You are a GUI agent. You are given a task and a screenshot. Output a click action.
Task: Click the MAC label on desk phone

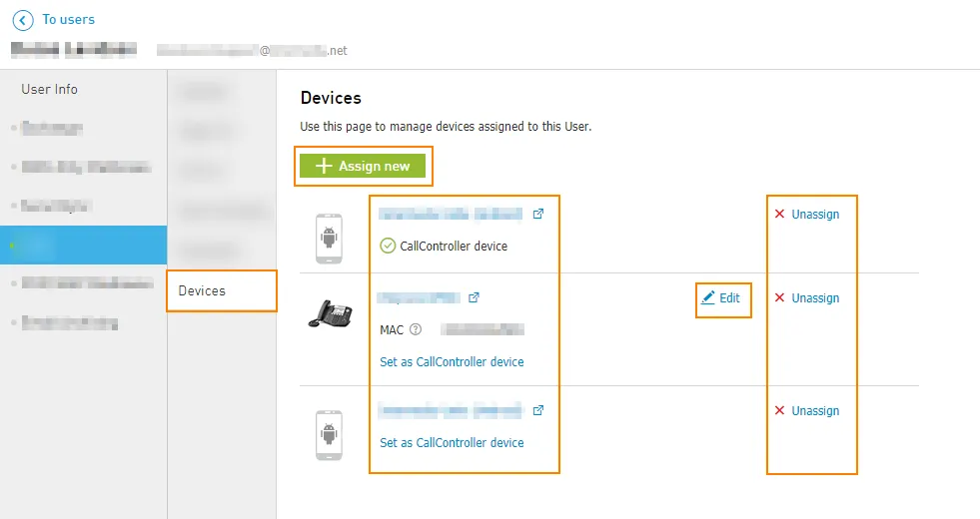coord(392,329)
